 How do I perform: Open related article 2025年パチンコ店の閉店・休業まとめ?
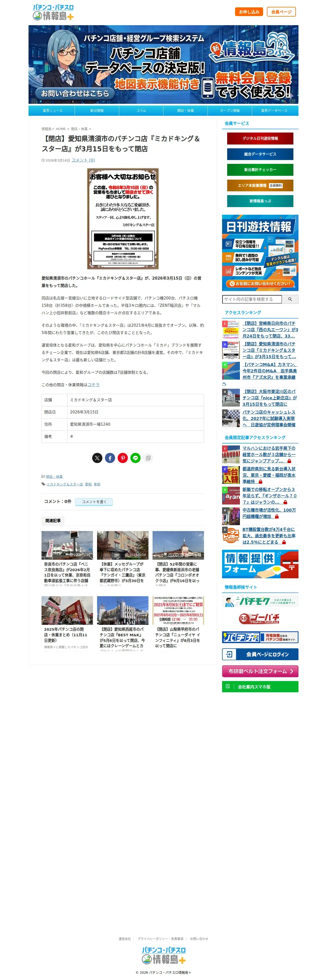[67, 624]
